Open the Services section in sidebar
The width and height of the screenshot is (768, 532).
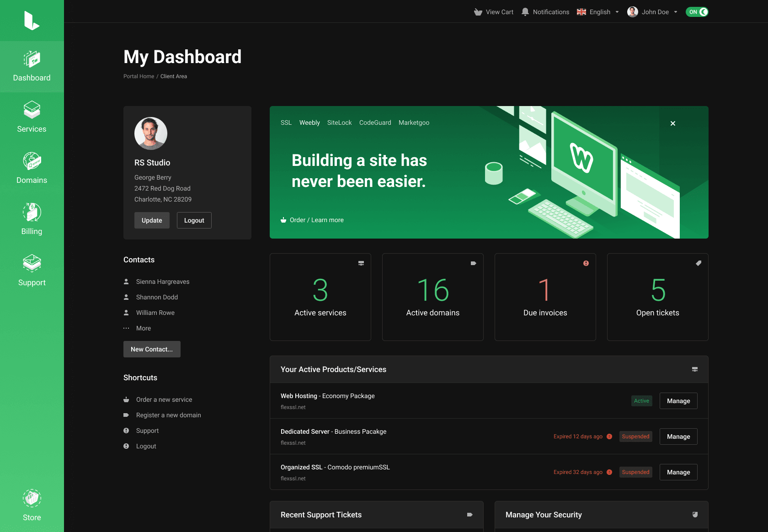tap(32, 117)
